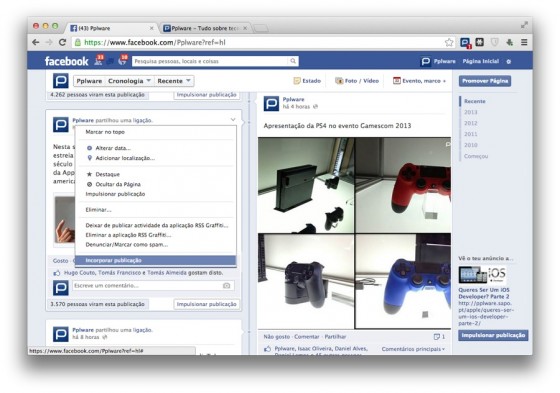The image size is (560, 393).
Task: Reload the page with refresh icon
Action: tap(62, 43)
